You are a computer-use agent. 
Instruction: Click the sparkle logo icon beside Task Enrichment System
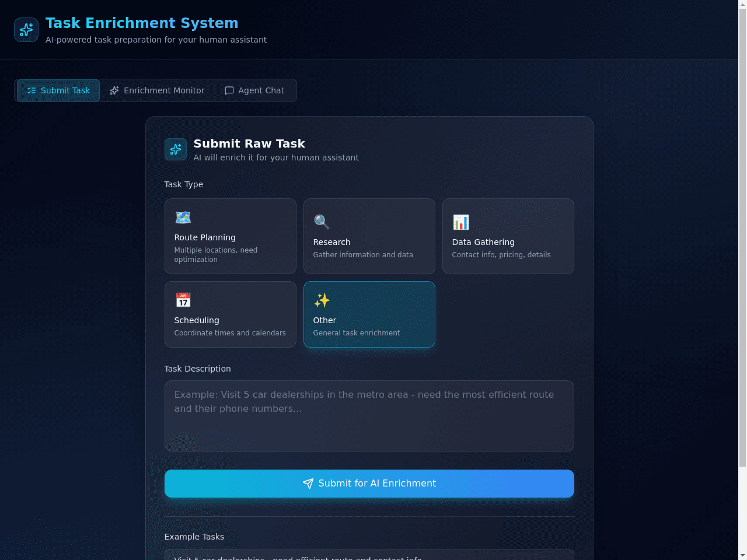pos(26,30)
